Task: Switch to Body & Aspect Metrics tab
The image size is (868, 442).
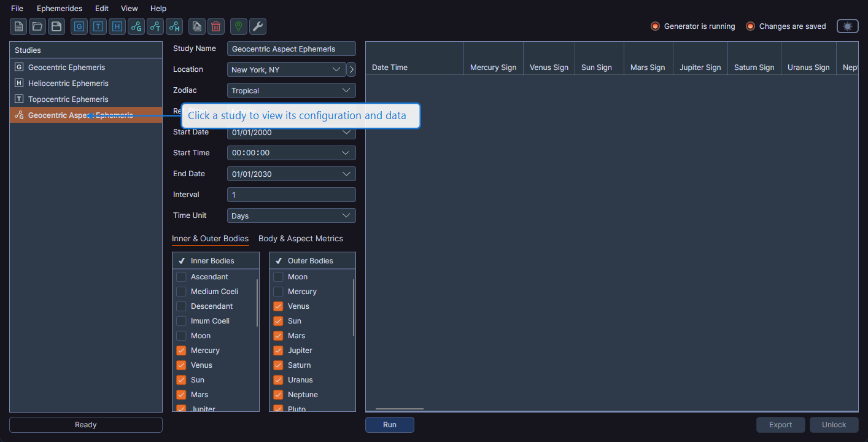Action: [301, 239]
